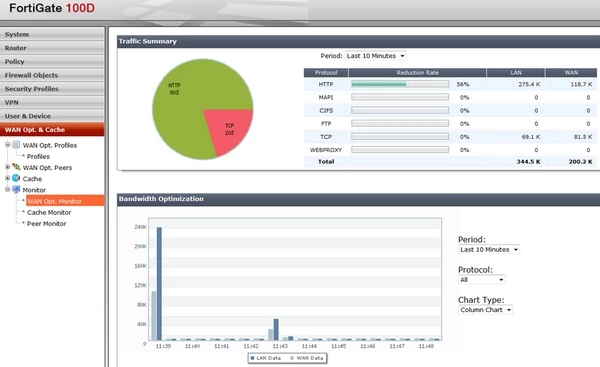Click the WAN Opt. Peers icon
Screen dimensions: 600x367
(16, 167)
